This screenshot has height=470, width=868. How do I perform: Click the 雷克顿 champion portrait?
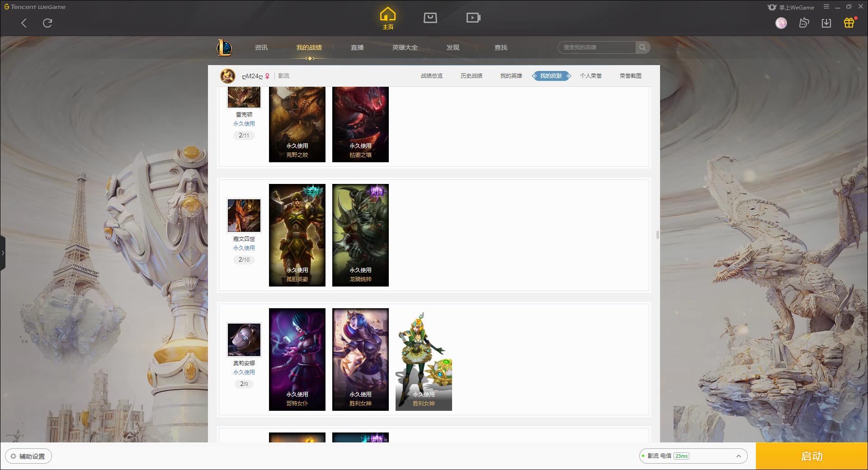click(244, 97)
